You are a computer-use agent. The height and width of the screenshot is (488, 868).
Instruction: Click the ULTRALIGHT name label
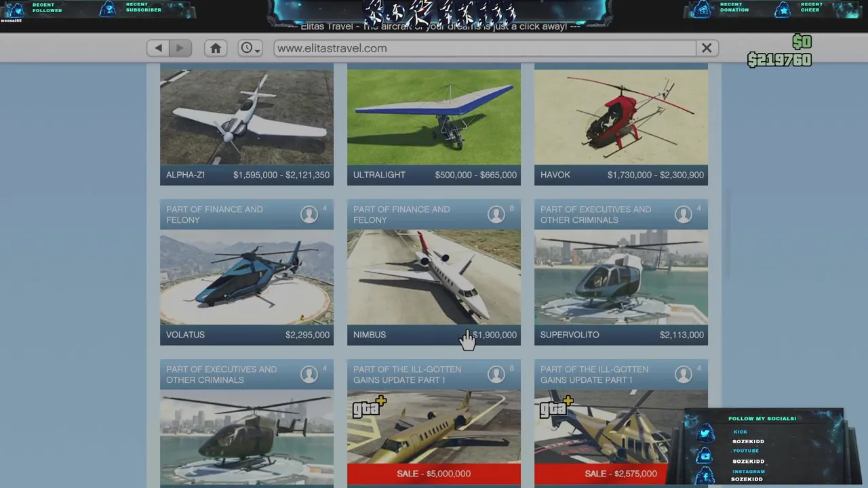pyautogui.click(x=379, y=175)
